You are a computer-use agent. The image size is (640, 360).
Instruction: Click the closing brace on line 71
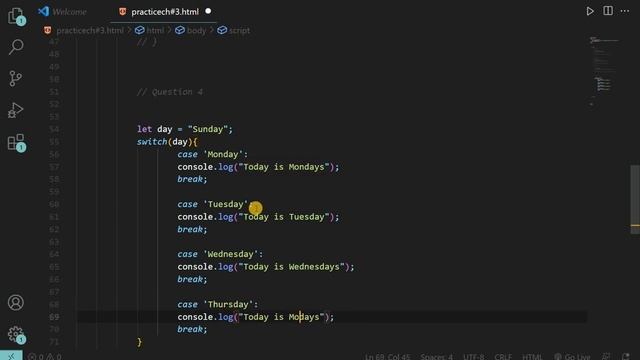[x=139, y=342]
